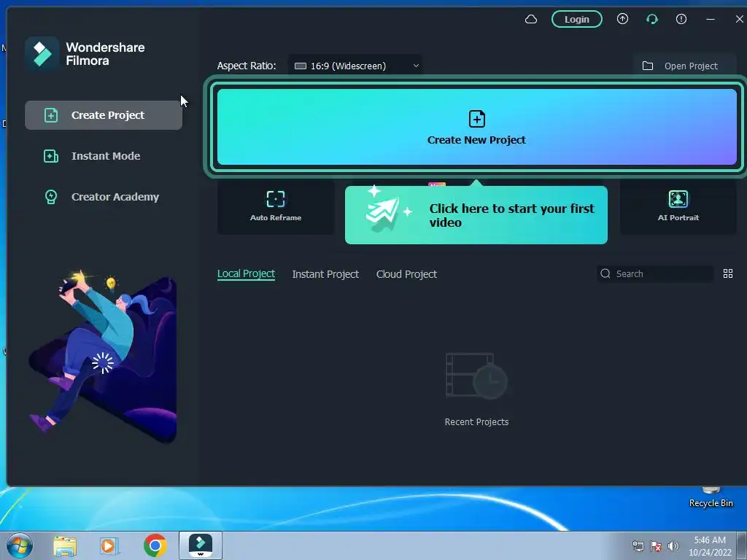Viewport: 747px width, 560px height.
Task: Open the media player taskbar icon
Action: [109, 545]
